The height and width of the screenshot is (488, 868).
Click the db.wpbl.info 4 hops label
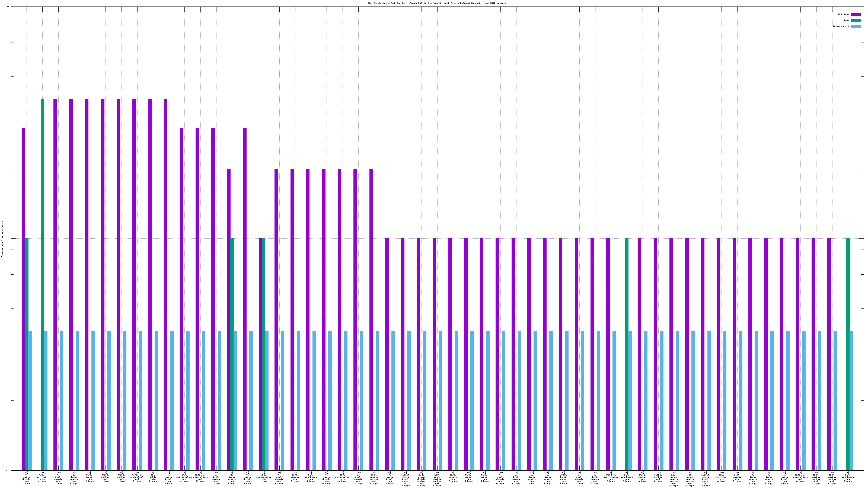point(153,477)
